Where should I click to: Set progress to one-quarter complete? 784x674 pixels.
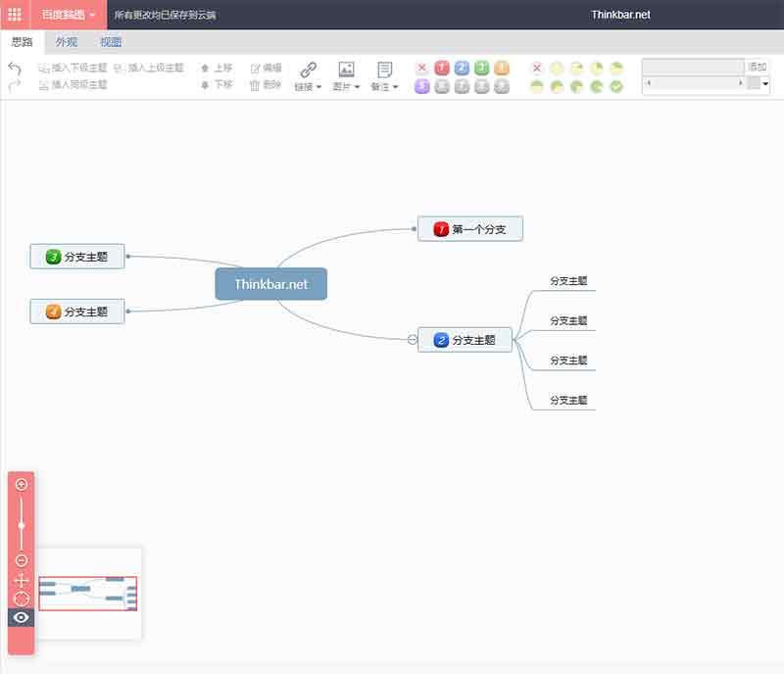(597, 68)
